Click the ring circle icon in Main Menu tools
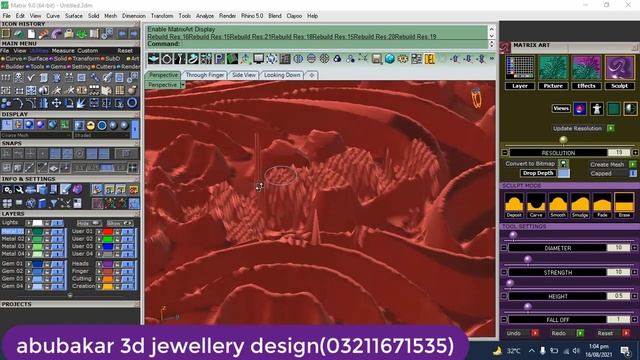The height and width of the screenshot is (360, 640). click(132, 103)
